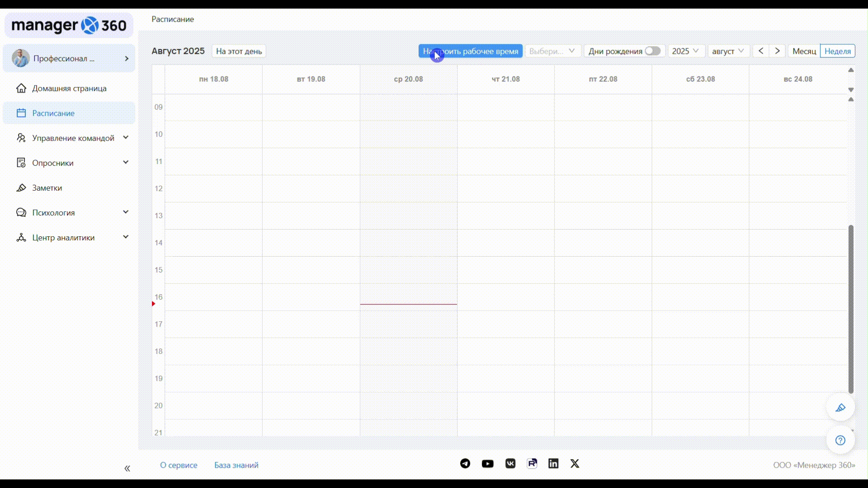Expand Управление командой menu section

pos(72,138)
